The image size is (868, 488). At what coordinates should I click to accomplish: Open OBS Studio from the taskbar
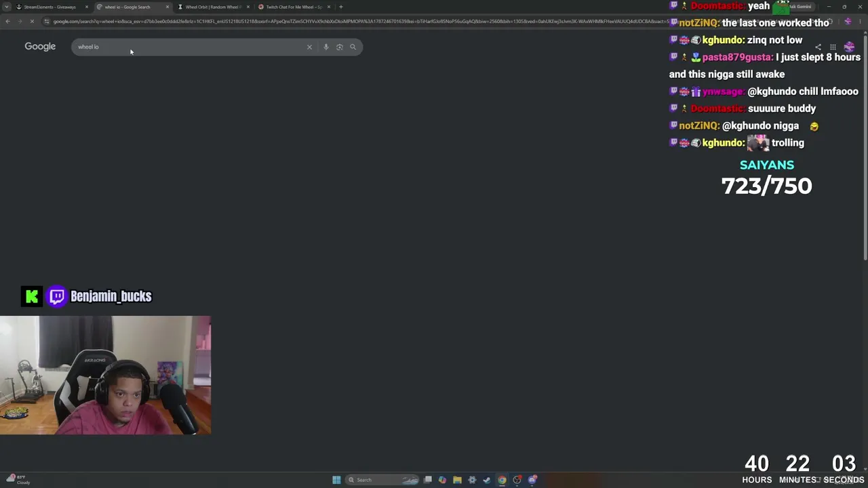[517, 480]
